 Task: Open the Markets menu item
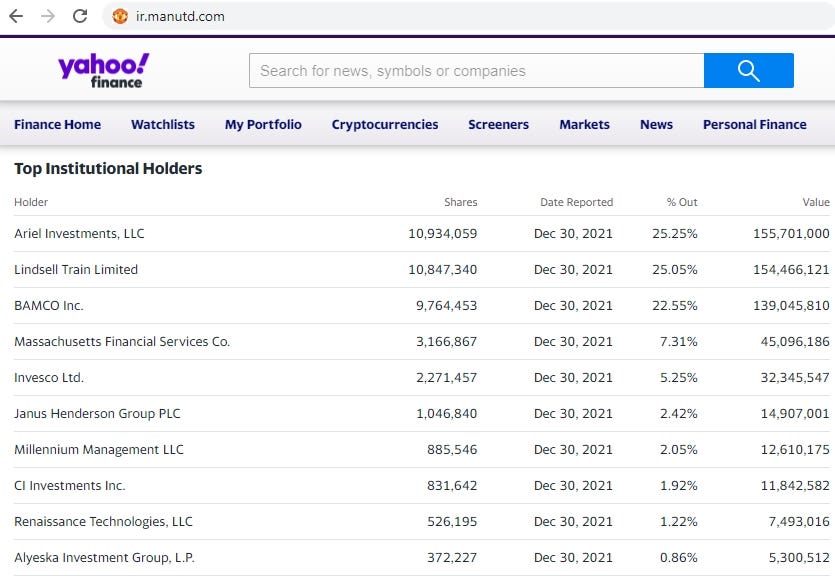point(584,125)
